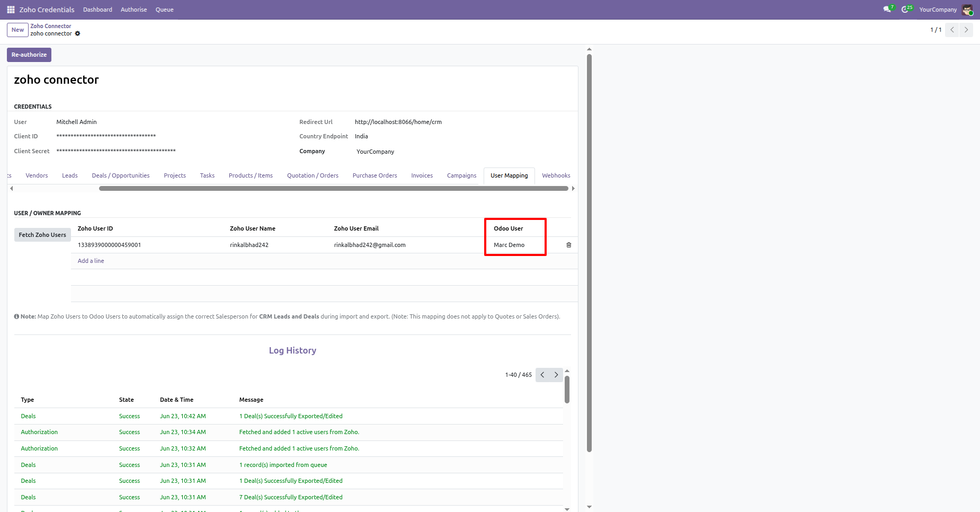Sort by the Odoo User column header
Image resolution: width=980 pixels, height=512 pixels.
(509, 228)
